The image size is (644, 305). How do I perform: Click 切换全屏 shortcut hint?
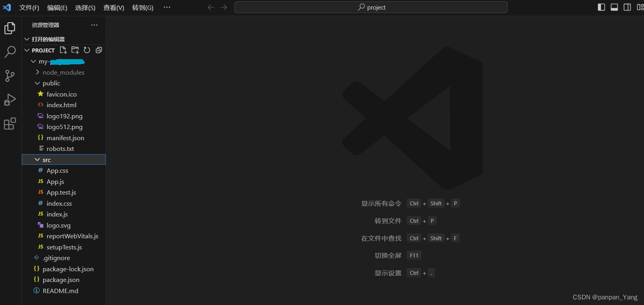pos(388,255)
